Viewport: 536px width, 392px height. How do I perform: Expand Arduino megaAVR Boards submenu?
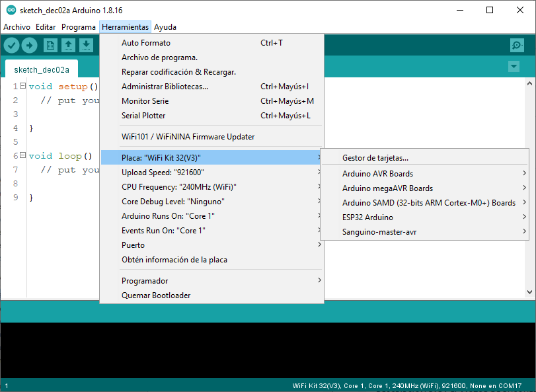click(425, 188)
